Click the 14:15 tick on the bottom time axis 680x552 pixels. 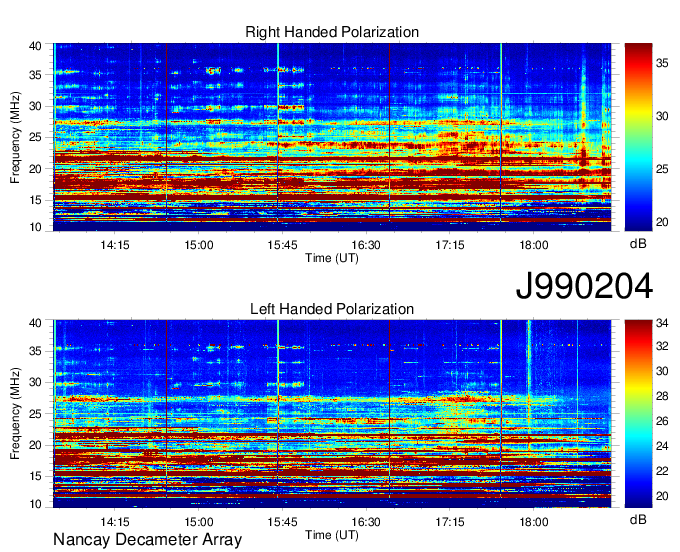coord(115,521)
